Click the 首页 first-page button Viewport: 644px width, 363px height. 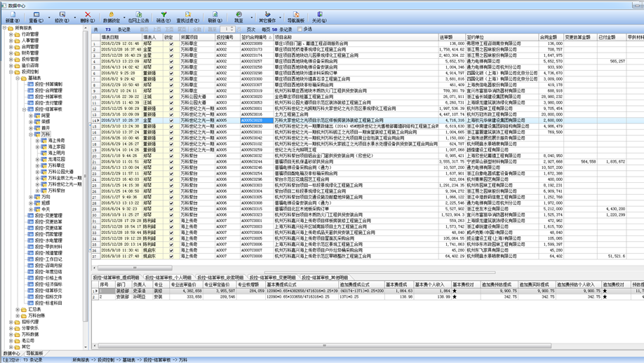[x=144, y=29]
